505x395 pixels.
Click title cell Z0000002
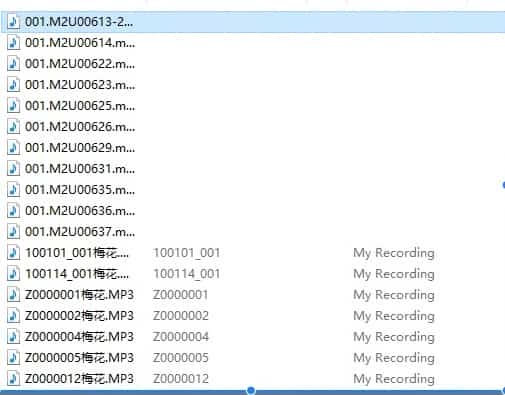pyautogui.click(x=181, y=316)
